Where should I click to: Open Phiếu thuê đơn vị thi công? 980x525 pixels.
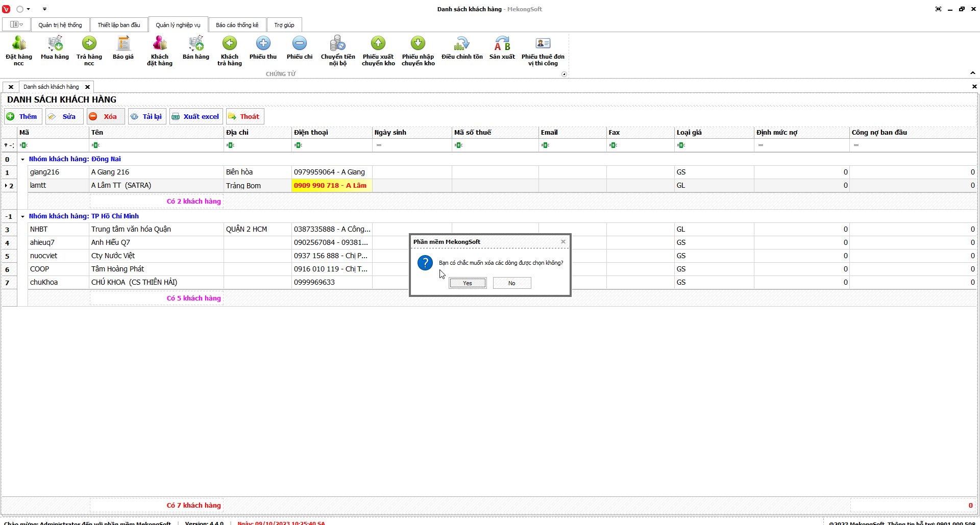point(543,44)
